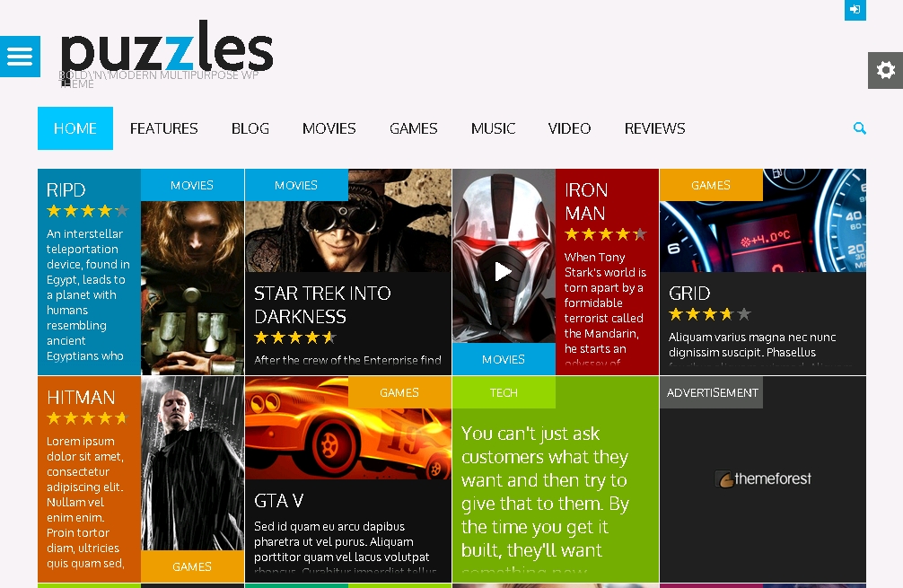Screen dimensions: 903x588
Task: Click the GRID dashboard image
Action: click(x=762, y=220)
